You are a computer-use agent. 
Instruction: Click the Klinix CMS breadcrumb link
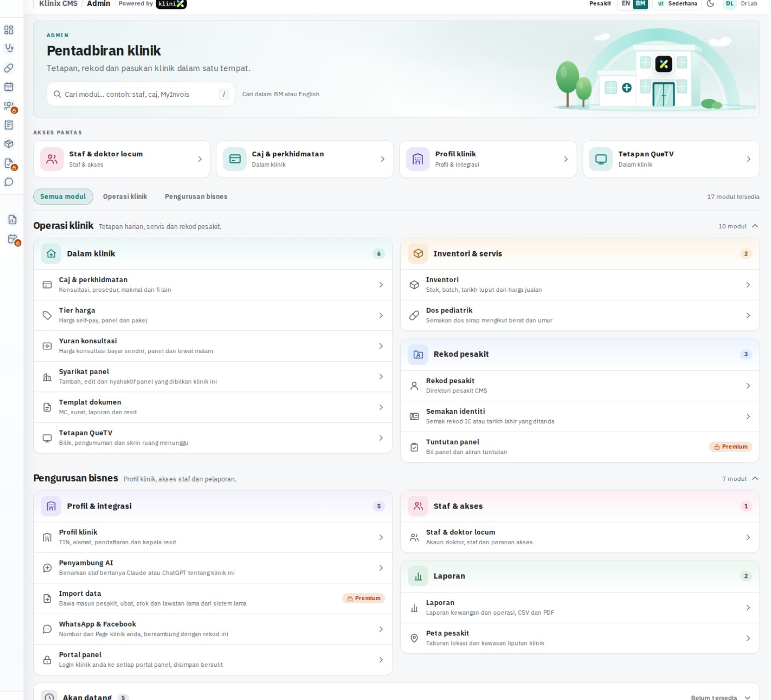tap(58, 3)
